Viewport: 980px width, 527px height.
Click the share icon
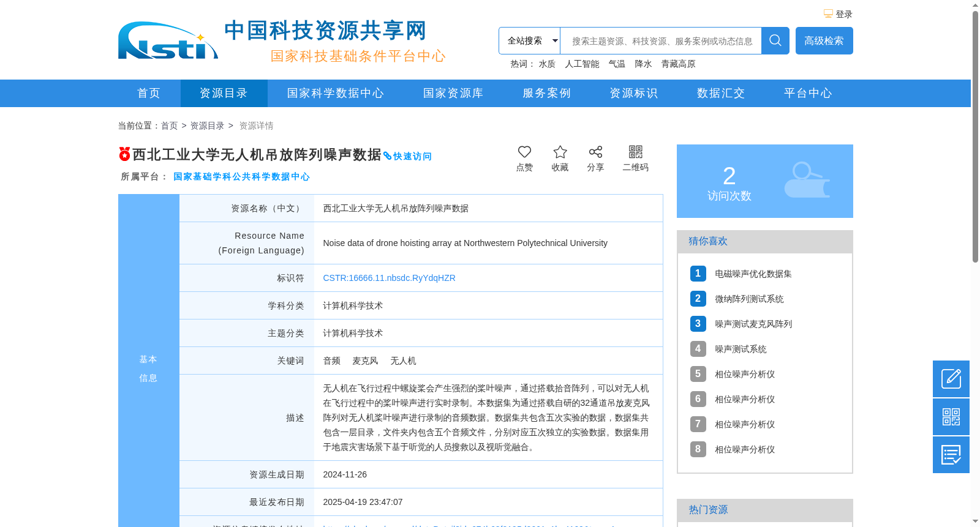coord(595,152)
